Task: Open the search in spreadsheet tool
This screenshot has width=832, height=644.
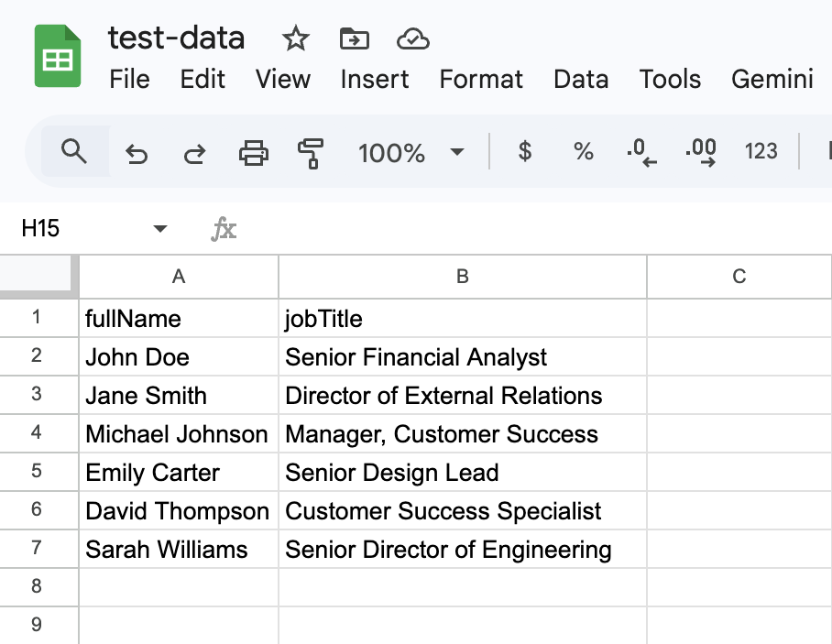Action: (73, 152)
